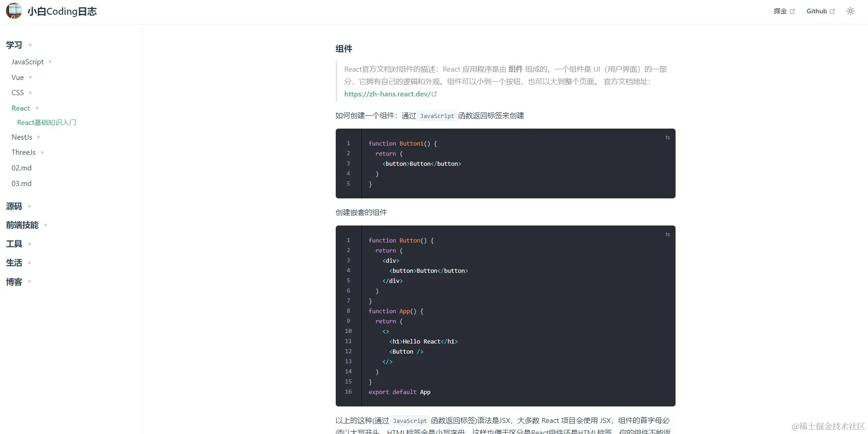Click the site logo avatar
Screen dimensions: 868x434
[14, 11]
